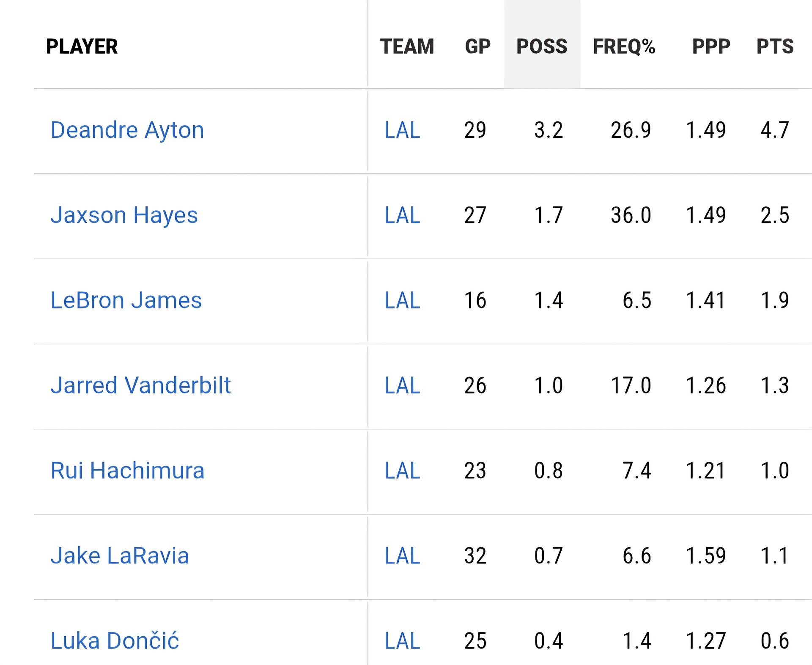Open LAL team link beside Jaxson Hayes
Viewport: 812px width, 665px height.
[402, 215]
